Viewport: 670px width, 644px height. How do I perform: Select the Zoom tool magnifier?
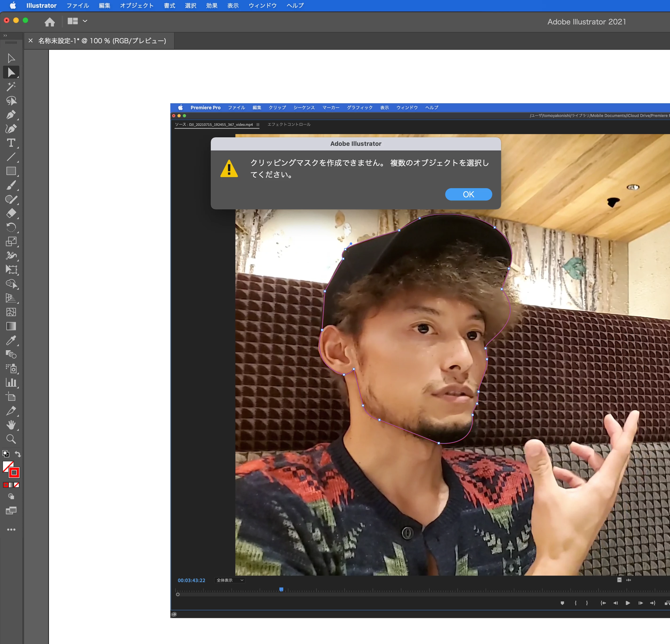tap(11, 439)
